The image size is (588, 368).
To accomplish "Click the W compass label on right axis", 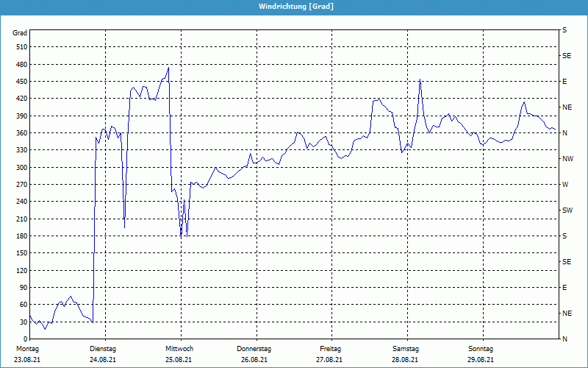I will 564,185.
